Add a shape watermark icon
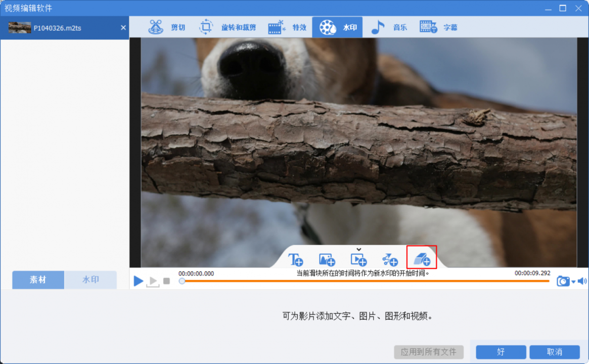The height and width of the screenshot is (364, 589). coord(390,259)
